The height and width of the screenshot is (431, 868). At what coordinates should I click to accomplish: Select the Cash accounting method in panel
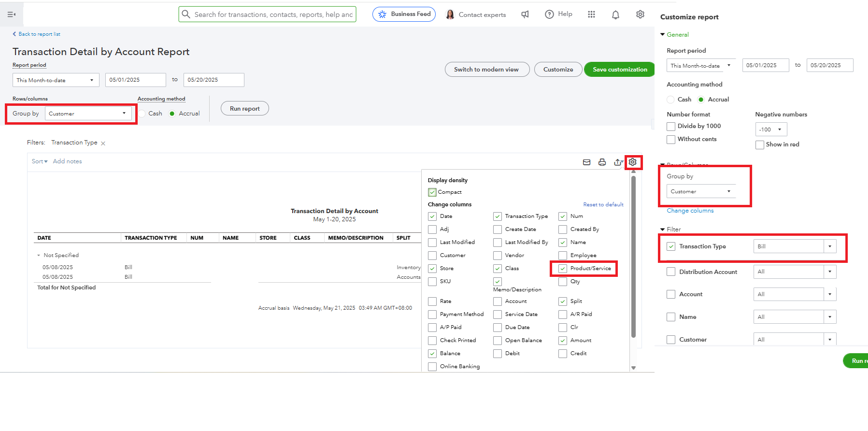[670, 100]
